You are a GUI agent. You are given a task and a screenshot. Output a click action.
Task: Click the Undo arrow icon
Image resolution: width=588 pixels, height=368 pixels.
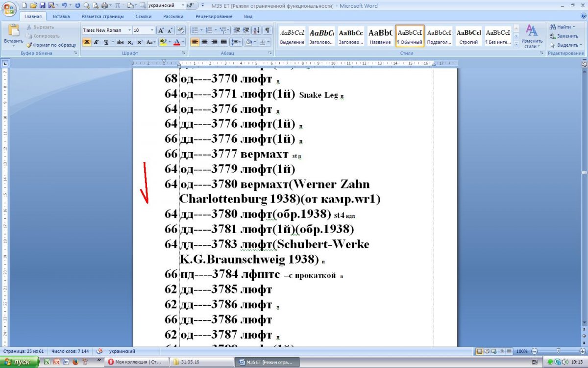64,5
